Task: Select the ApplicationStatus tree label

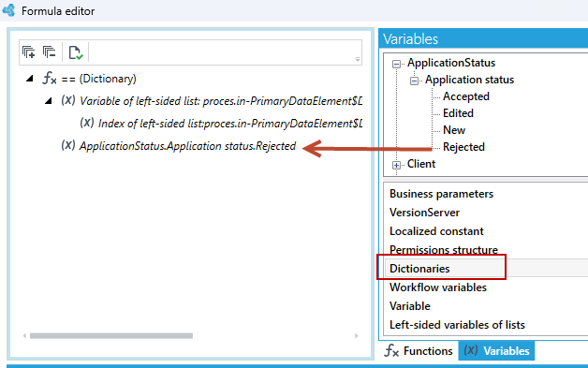Action: [x=451, y=63]
